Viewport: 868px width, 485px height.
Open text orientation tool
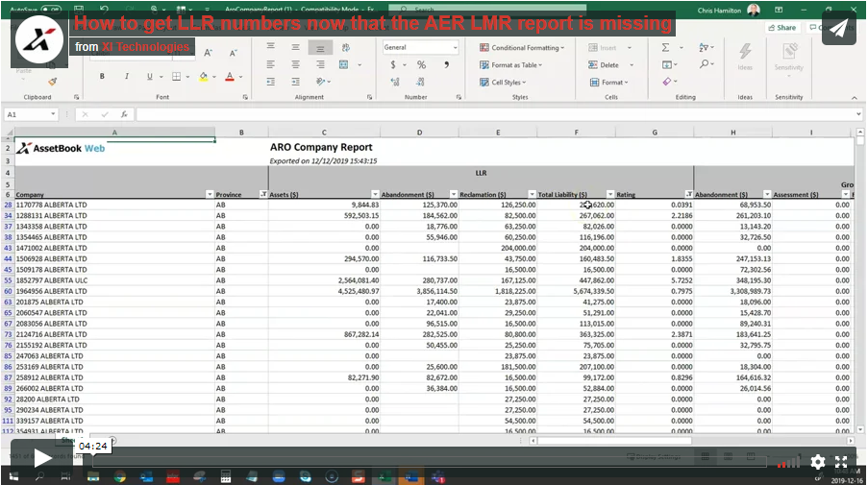320,82
